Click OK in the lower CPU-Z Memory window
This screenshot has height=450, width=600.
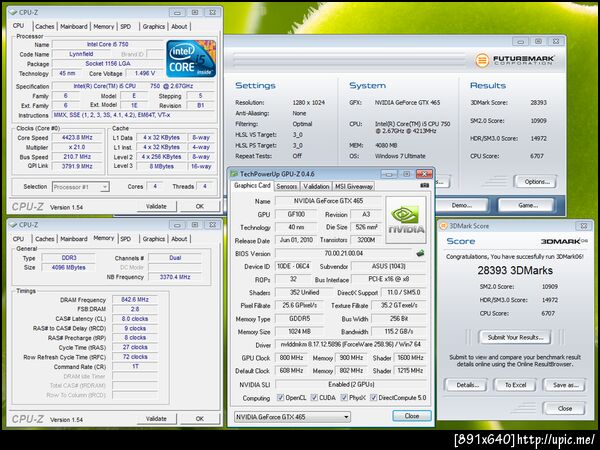coord(200,419)
